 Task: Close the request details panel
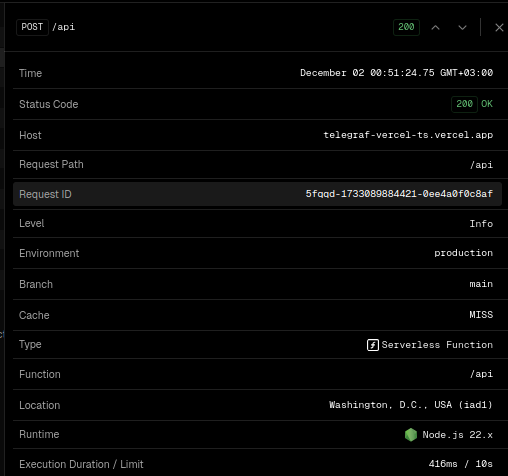(499, 27)
